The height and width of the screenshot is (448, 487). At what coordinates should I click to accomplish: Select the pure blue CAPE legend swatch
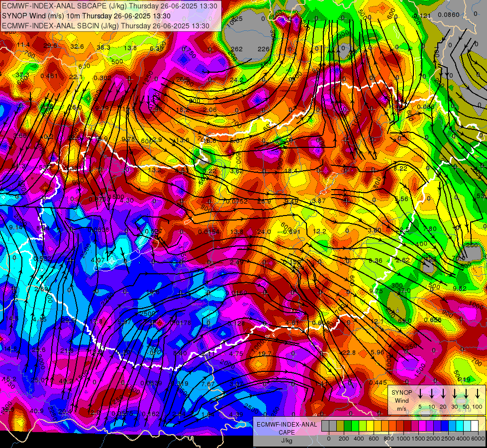[x=444, y=426]
